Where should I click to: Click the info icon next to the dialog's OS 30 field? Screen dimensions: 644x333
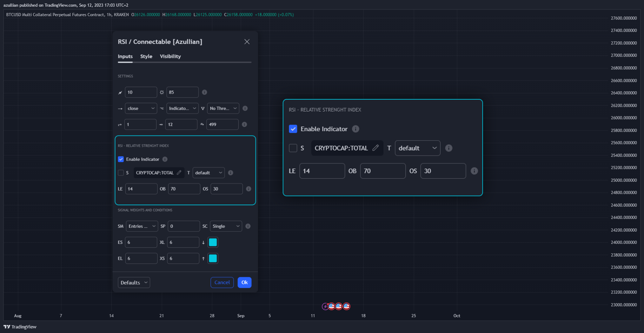248,189
